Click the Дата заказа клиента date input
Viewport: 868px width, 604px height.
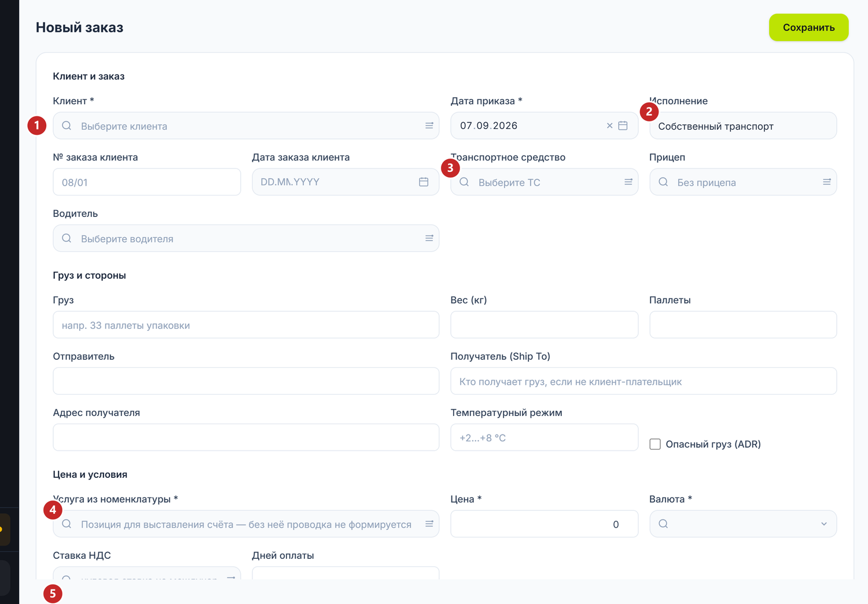345,182
